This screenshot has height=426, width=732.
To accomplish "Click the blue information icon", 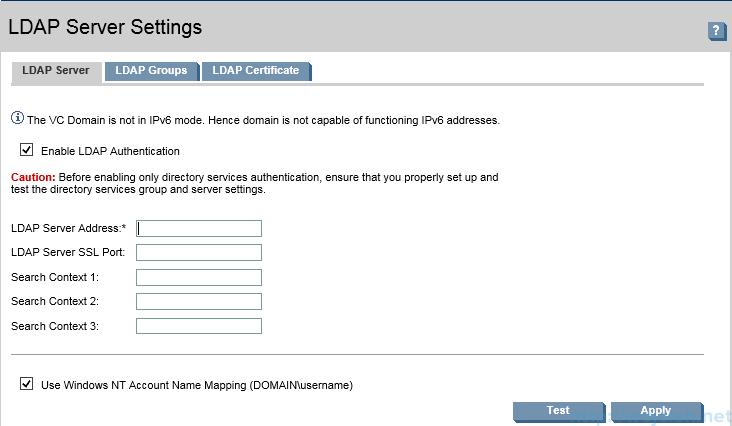I will 17,119.
